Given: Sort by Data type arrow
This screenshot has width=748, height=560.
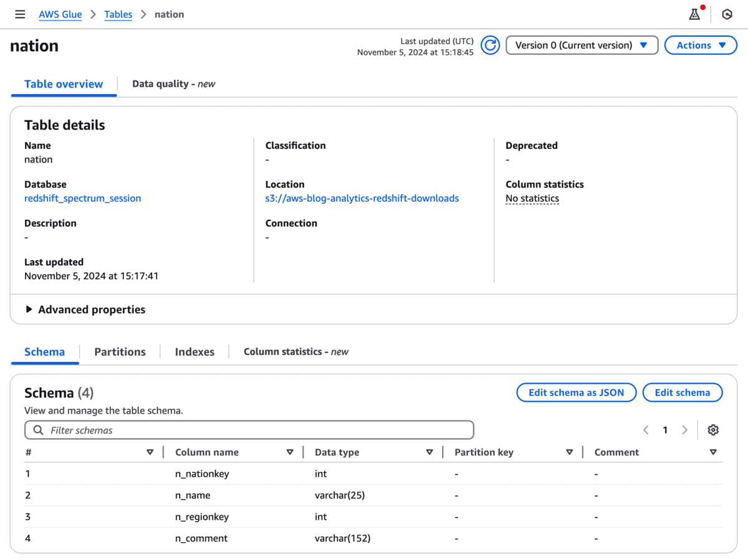Looking at the screenshot, I should click(x=429, y=452).
